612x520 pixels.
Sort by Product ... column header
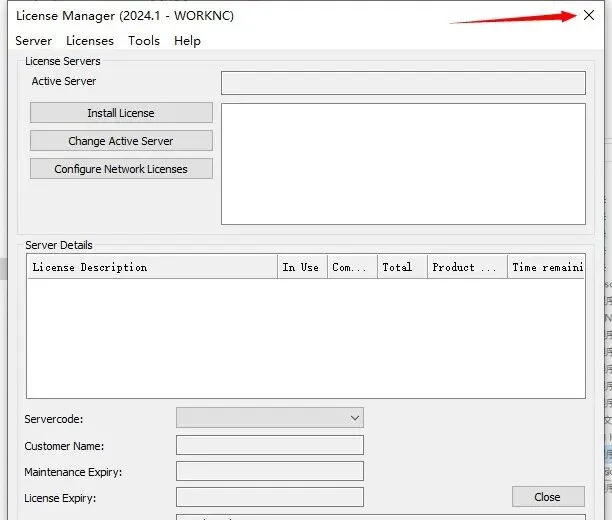[x=468, y=267]
